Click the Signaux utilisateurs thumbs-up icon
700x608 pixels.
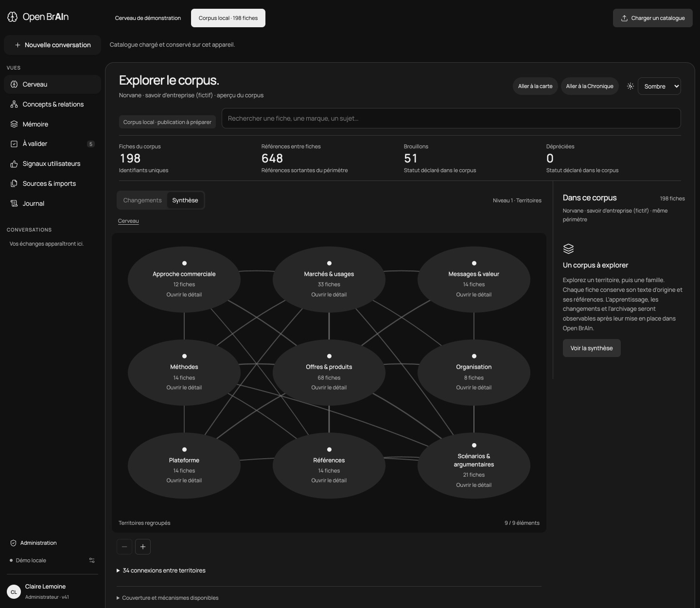tap(14, 164)
